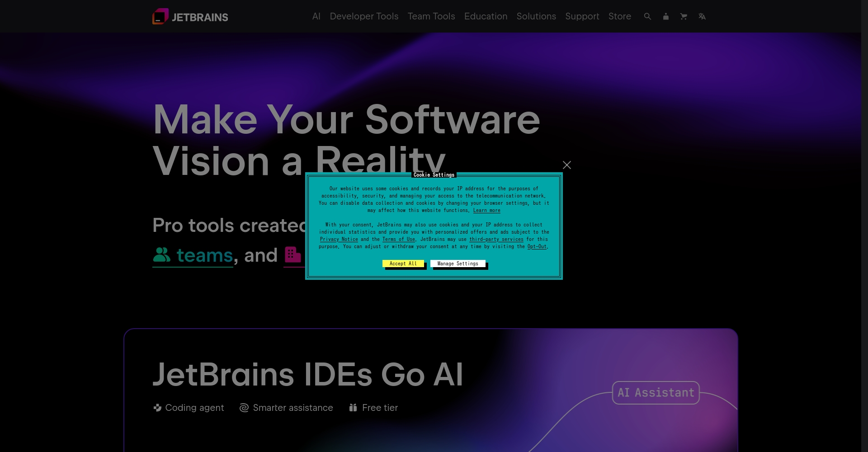Click the Free tier label
Viewport: 868px width, 452px height.
pos(380,408)
